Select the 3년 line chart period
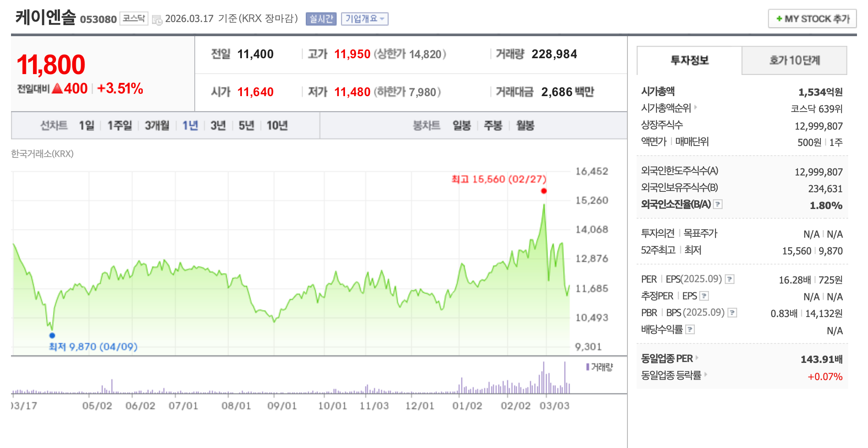 pyautogui.click(x=218, y=126)
